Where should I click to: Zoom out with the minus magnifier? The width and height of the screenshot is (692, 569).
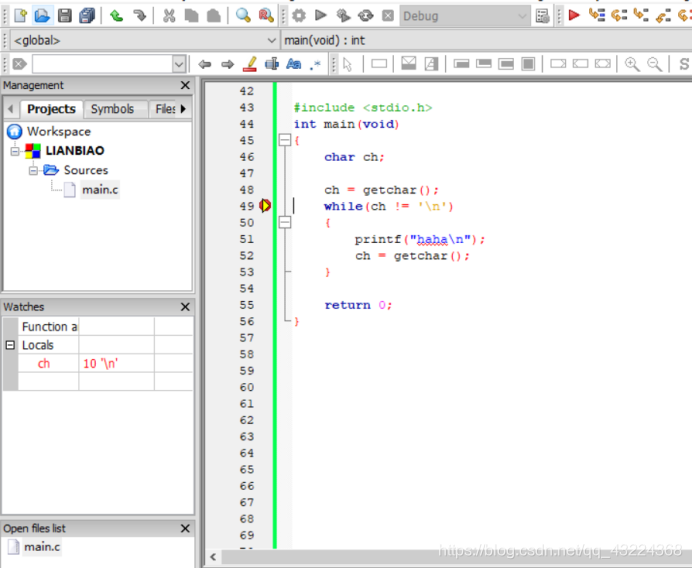(654, 64)
